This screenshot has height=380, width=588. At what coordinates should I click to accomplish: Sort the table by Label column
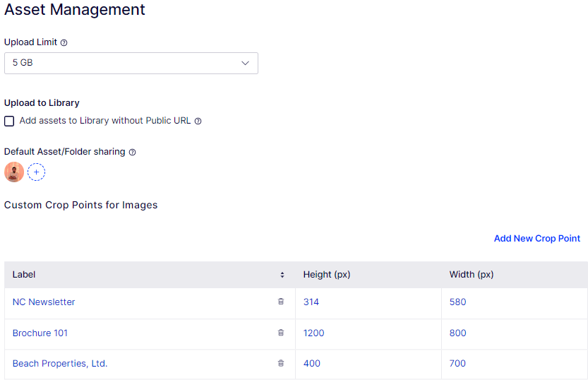click(x=282, y=275)
